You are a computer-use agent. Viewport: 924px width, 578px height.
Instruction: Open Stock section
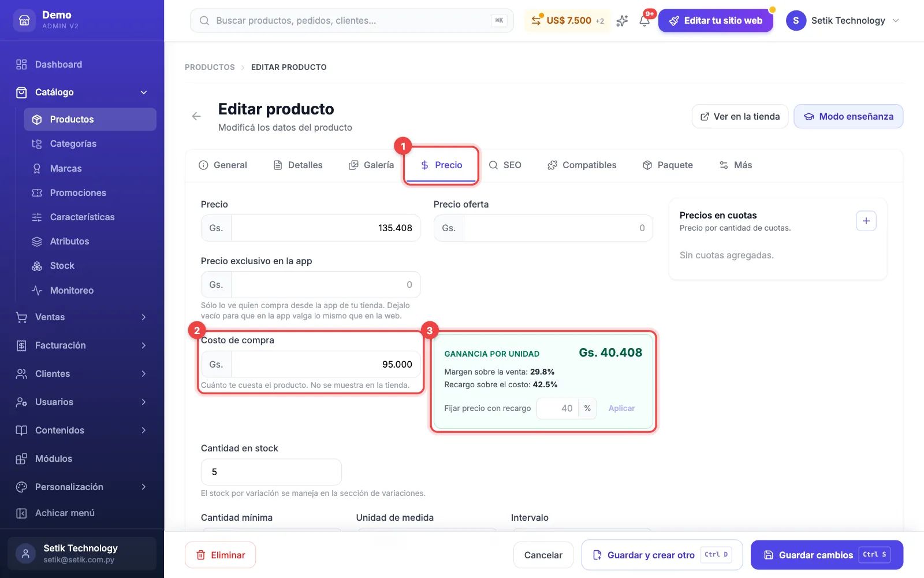point(90,265)
